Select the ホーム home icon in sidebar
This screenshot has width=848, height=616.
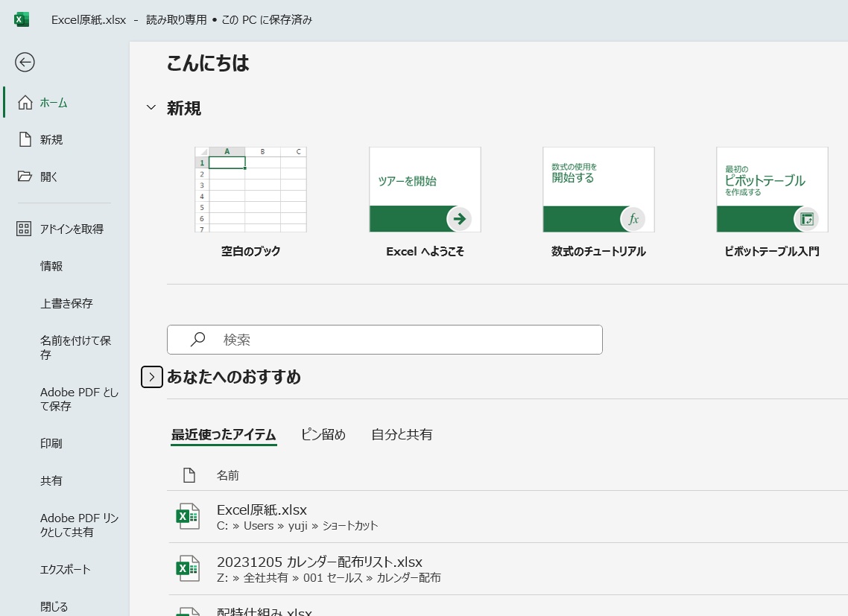click(25, 102)
